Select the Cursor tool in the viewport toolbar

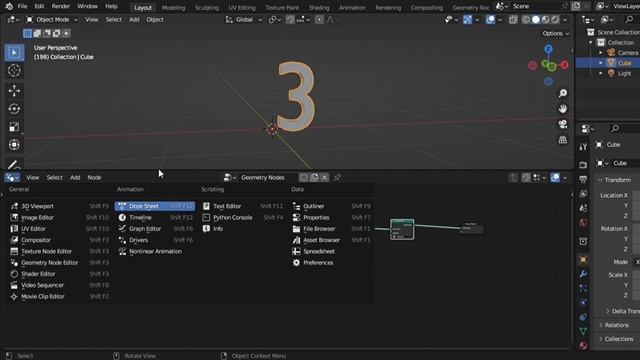[x=14, y=71]
